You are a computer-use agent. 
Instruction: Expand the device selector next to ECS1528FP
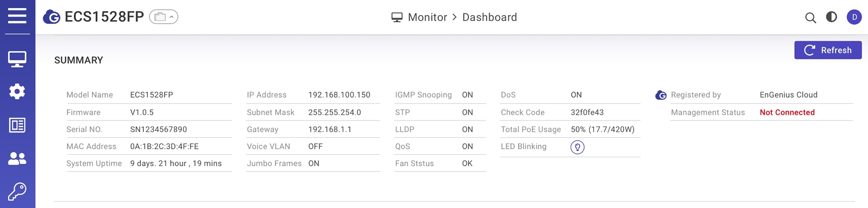click(x=164, y=17)
